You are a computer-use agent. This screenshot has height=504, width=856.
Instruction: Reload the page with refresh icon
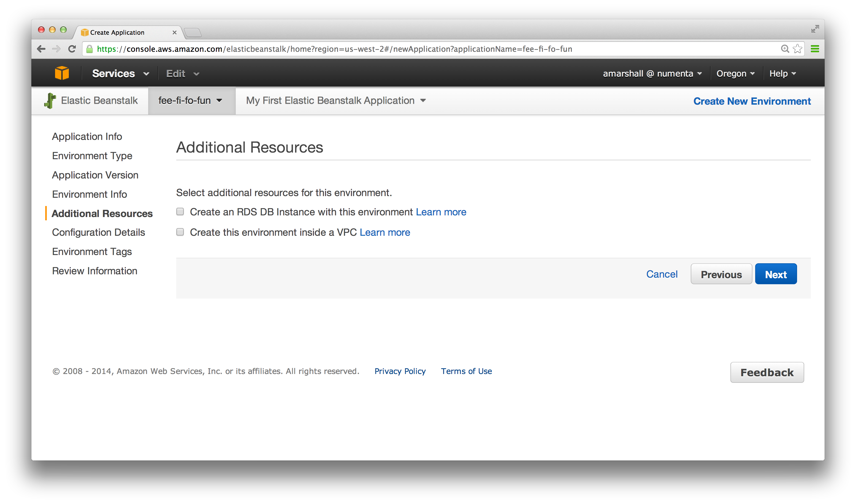pos(72,49)
